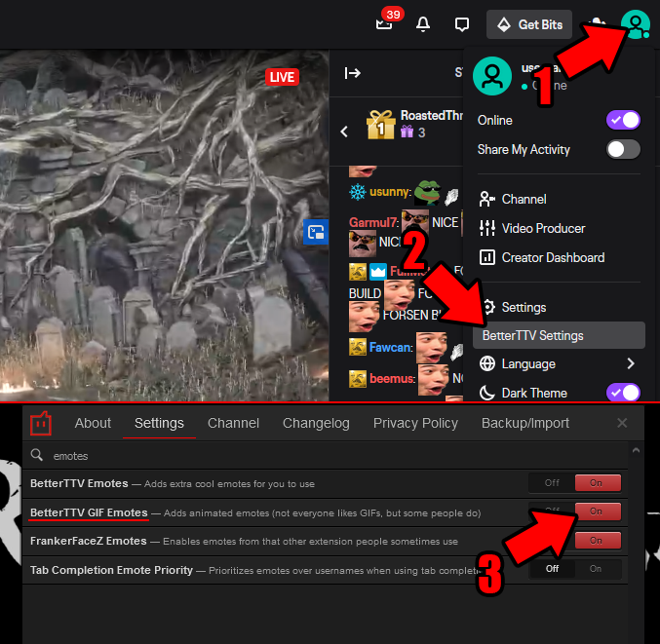
Task: Set Tab Completion Emote Priority On
Action: (x=598, y=569)
